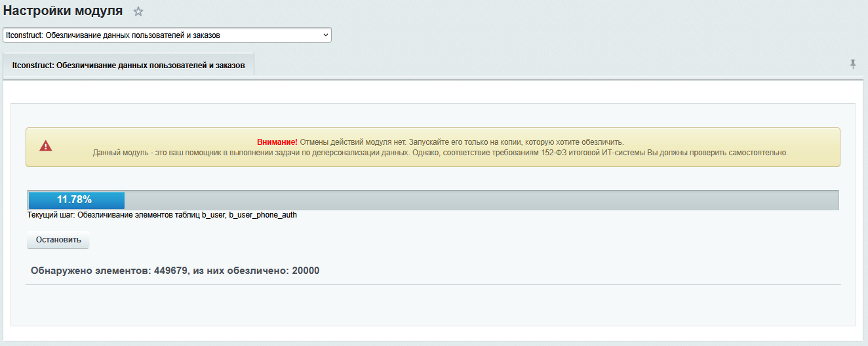Image resolution: width=868 pixels, height=346 pixels.
Task: Click the pin icon beside the tab bar
Action: (x=853, y=64)
